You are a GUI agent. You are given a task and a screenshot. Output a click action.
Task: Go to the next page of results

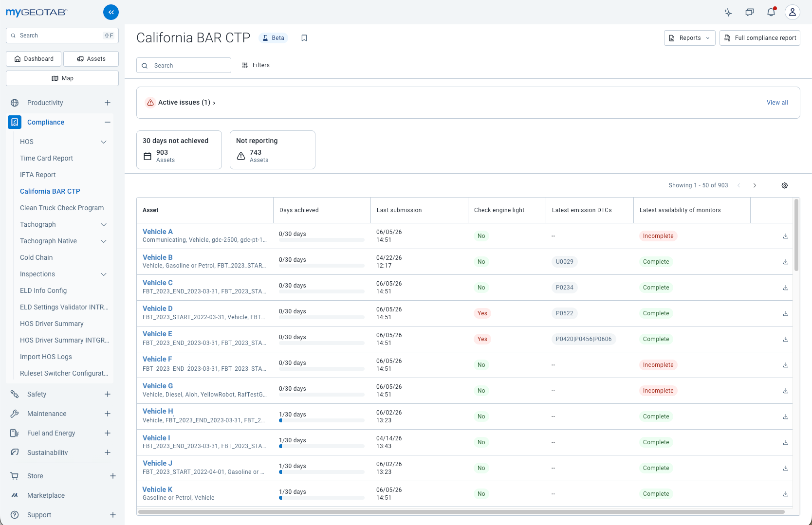(755, 185)
